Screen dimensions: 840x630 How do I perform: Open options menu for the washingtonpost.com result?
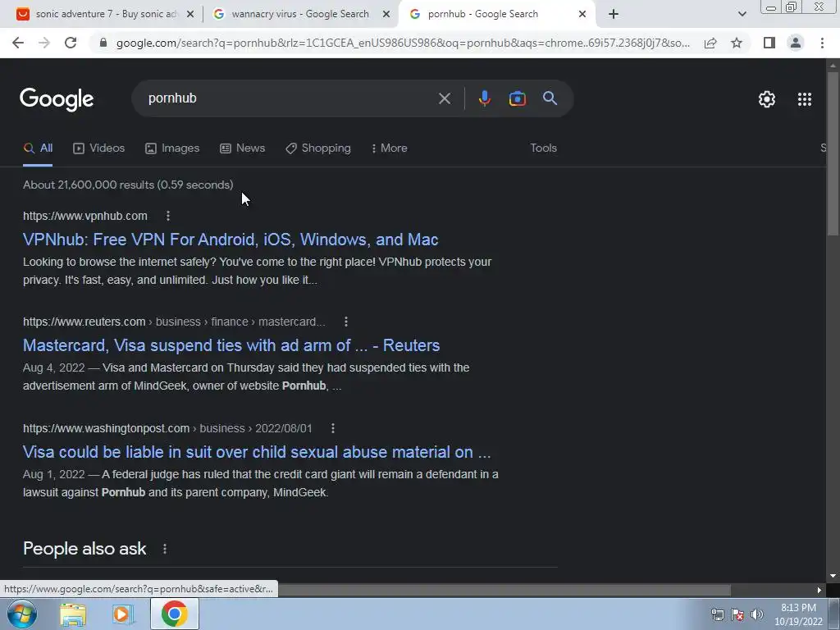[x=333, y=428]
